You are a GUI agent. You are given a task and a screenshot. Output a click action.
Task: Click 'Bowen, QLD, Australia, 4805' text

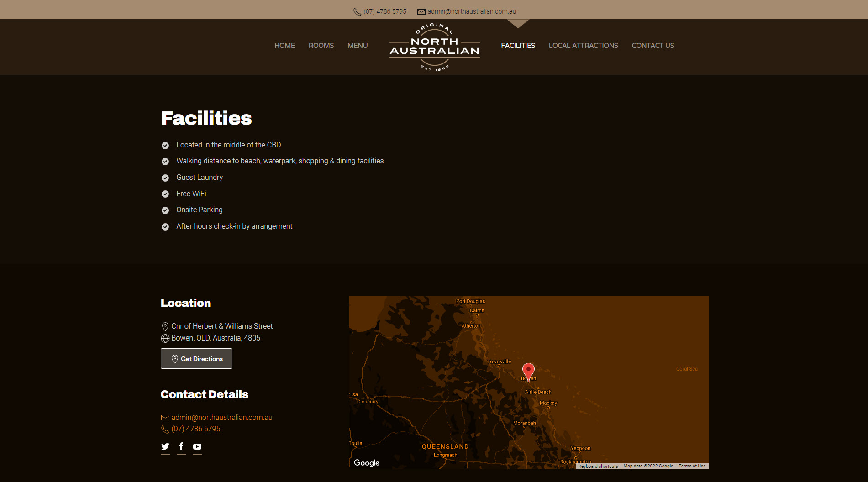point(216,338)
